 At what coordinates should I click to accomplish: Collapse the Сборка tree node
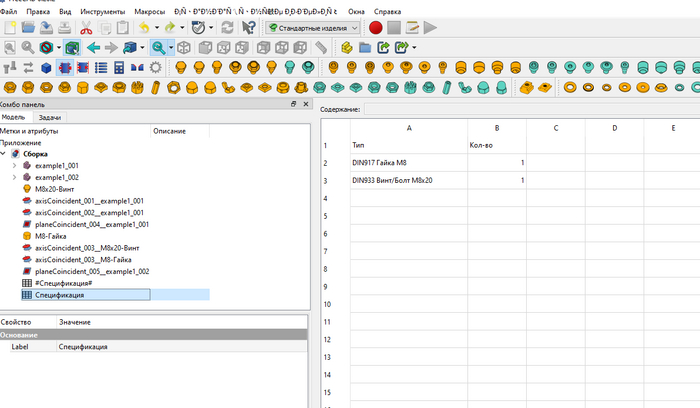[4, 154]
